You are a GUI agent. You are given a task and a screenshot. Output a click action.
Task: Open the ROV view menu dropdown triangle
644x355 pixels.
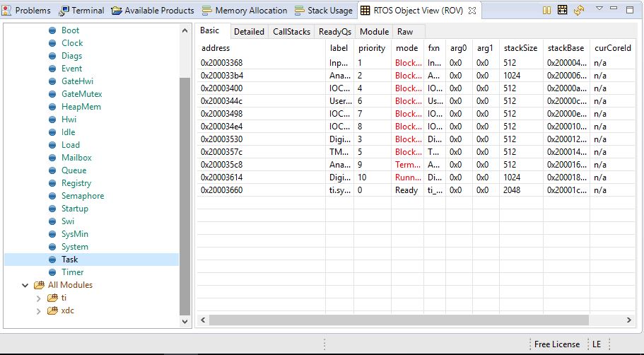(599, 8)
